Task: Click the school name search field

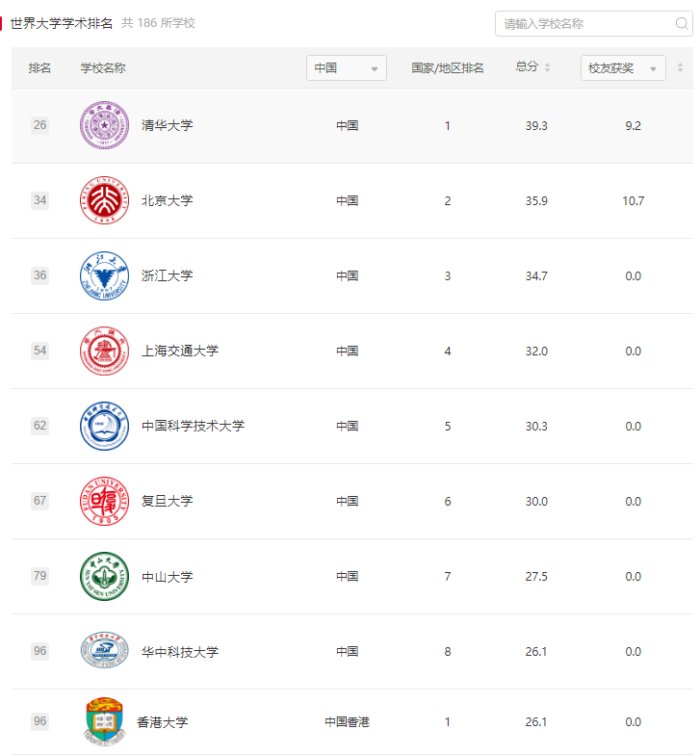Action: click(x=593, y=24)
